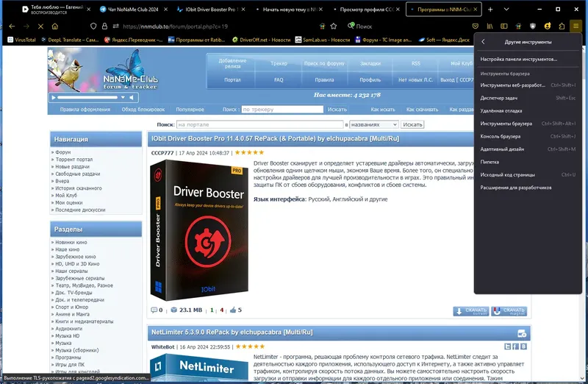Screen dimensions: 588x384
Task: Play the site audio player
Action: tap(53, 98)
